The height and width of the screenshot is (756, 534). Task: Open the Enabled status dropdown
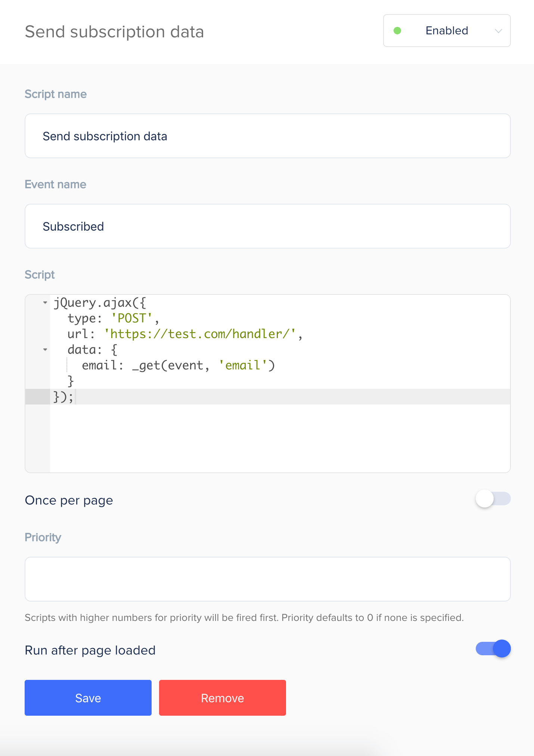447,31
